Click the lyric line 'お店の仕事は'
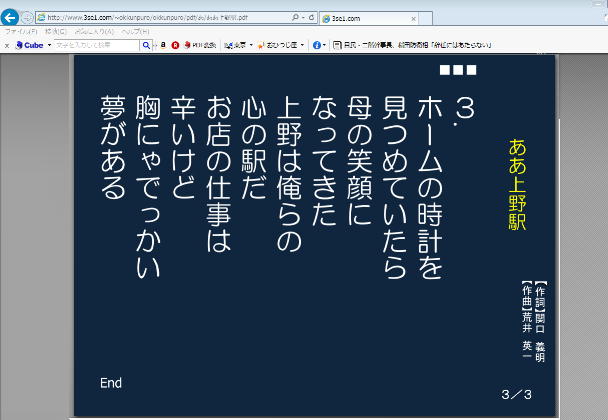 [x=219, y=174]
